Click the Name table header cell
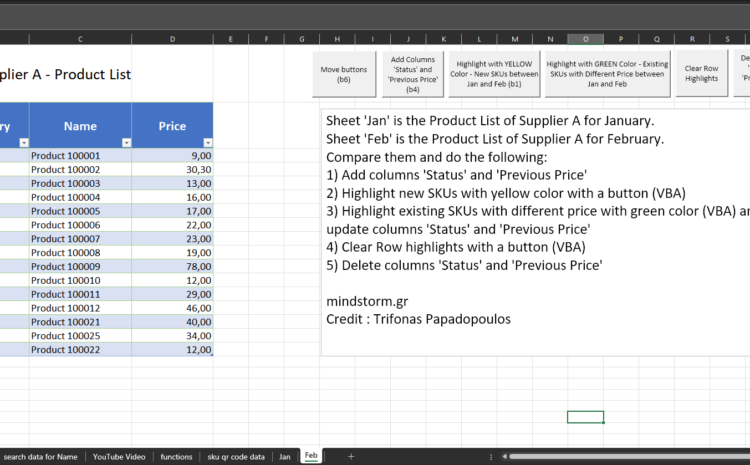The height and width of the screenshot is (465, 750). click(80, 126)
